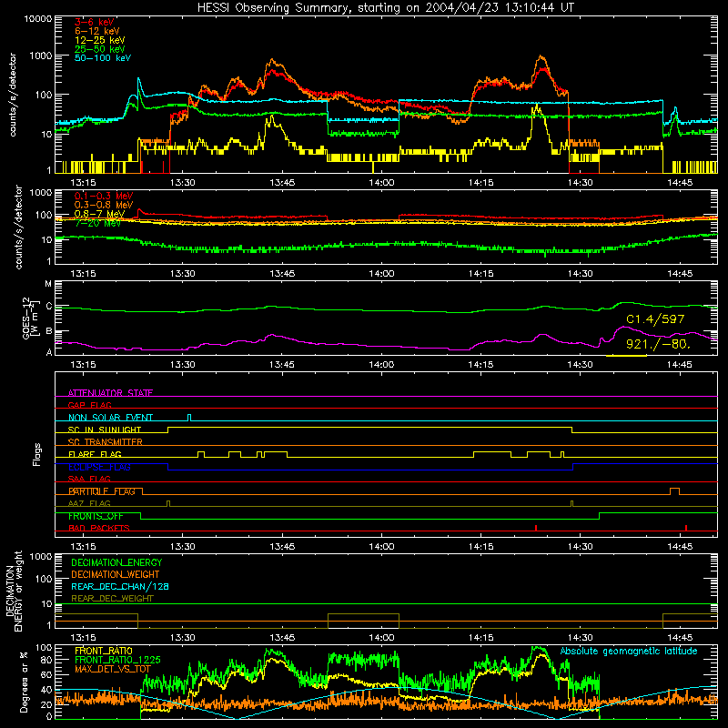Select the FRONTS_OFF flag label
The image size is (728, 728).
pyautogui.click(x=96, y=516)
